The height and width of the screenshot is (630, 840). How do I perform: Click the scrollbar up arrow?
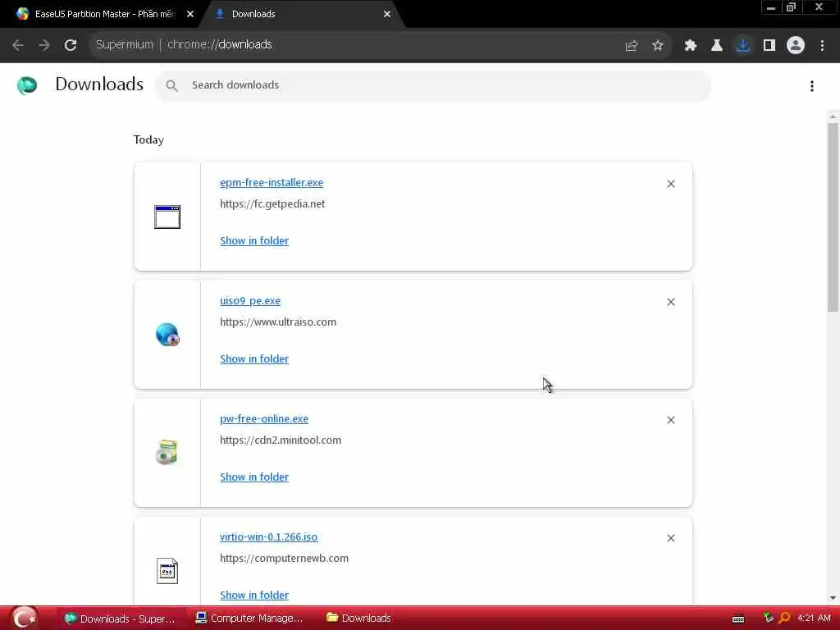833,116
